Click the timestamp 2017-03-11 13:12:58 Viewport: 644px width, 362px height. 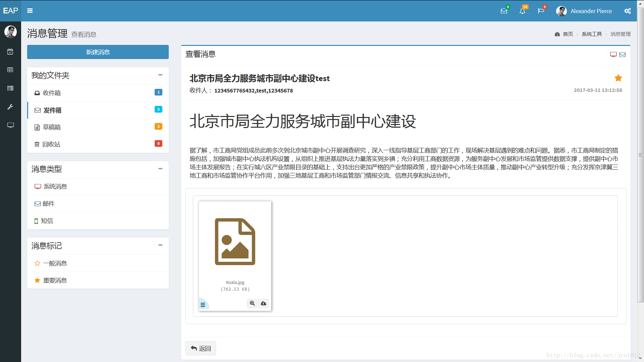point(598,90)
